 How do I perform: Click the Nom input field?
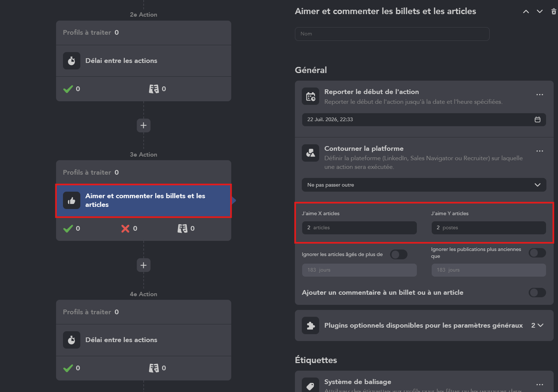[392, 34]
